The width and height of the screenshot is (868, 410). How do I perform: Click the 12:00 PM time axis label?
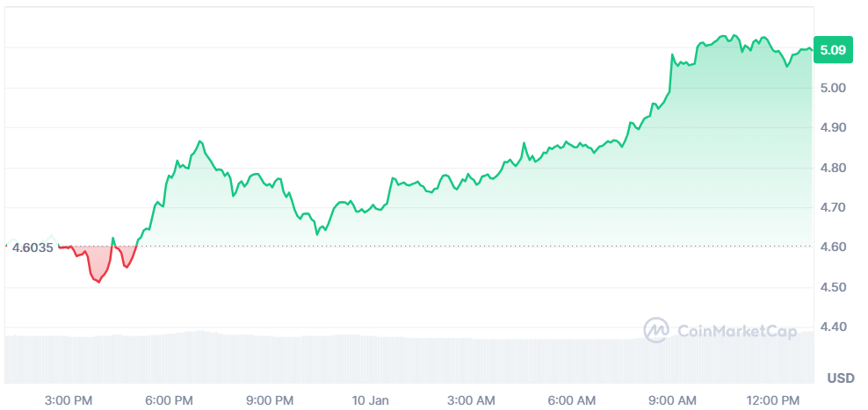coord(773,400)
